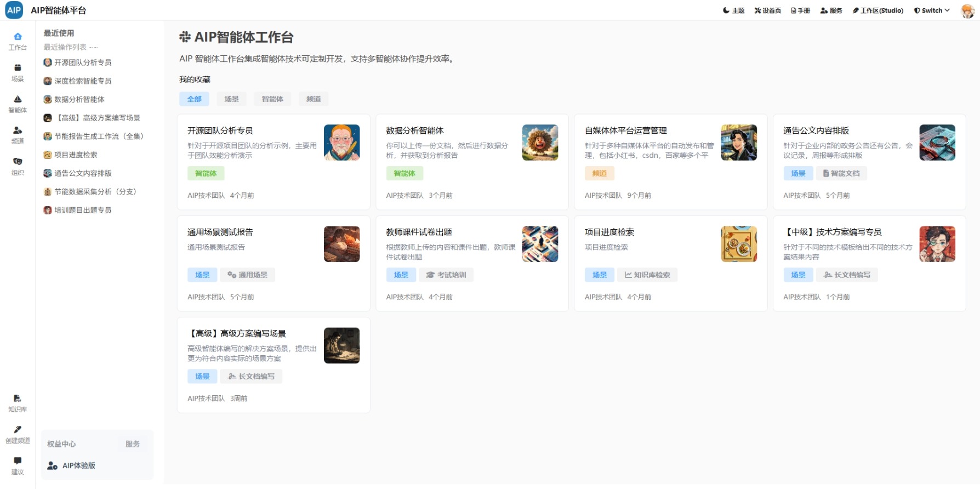
Task: Toggle 主题 theme in the top bar
Action: tap(733, 10)
